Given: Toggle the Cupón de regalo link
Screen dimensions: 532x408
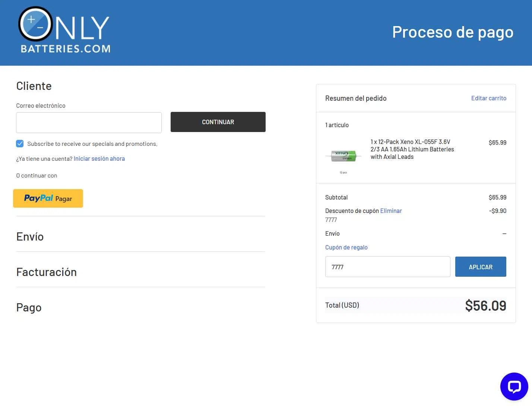Looking at the screenshot, I should 346,247.
